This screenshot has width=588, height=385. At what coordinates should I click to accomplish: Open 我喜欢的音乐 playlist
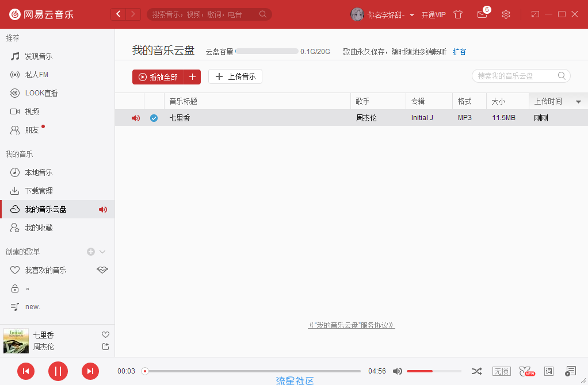coord(46,270)
